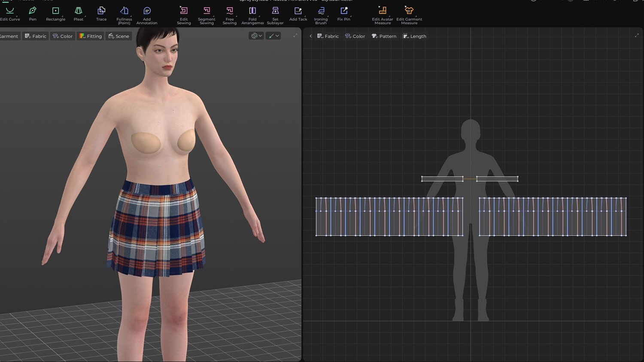Select the Fix Pin tool

[x=344, y=14]
